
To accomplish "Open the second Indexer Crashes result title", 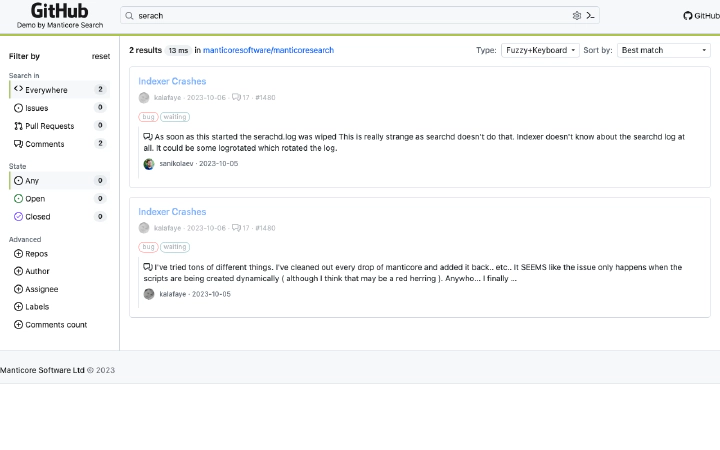I will (172, 212).
